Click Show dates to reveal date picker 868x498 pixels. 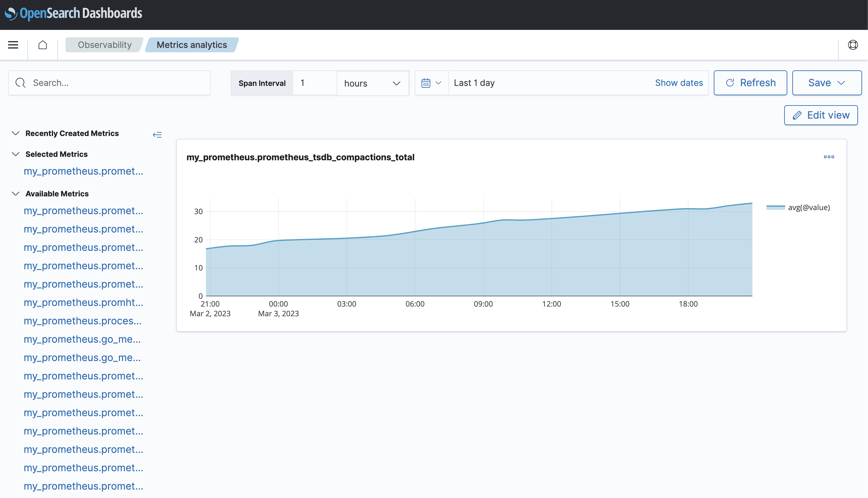click(679, 82)
